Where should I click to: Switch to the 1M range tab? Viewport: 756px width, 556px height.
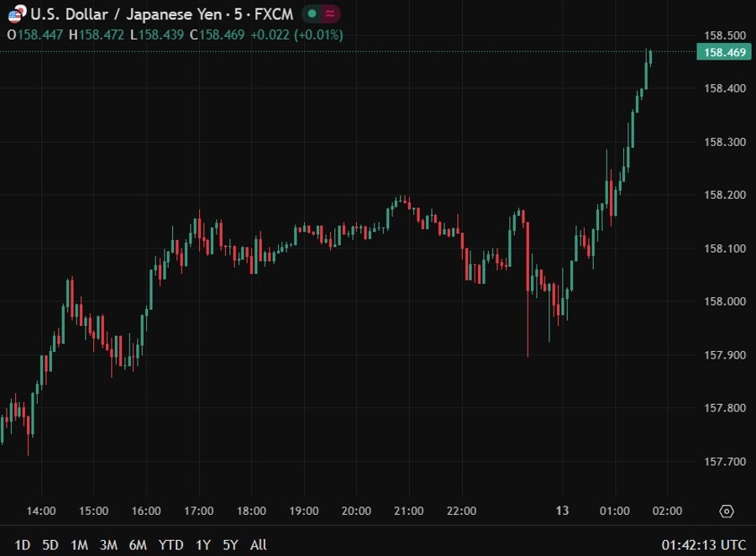79,545
